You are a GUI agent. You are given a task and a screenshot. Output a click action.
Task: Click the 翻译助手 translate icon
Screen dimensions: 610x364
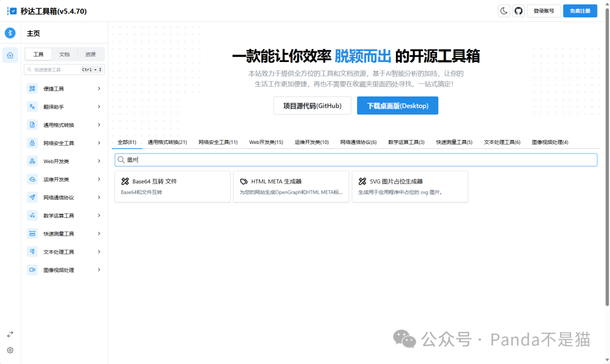click(x=32, y=107)
